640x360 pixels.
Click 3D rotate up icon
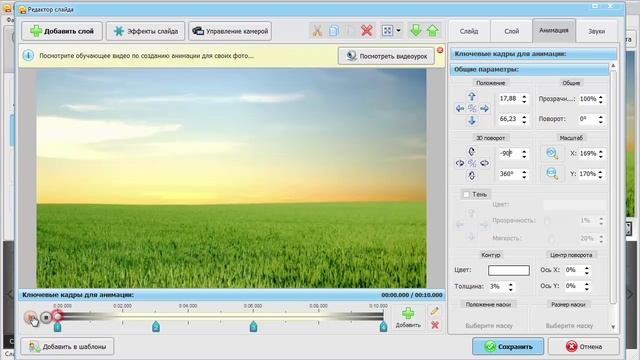tap(472, 152)
